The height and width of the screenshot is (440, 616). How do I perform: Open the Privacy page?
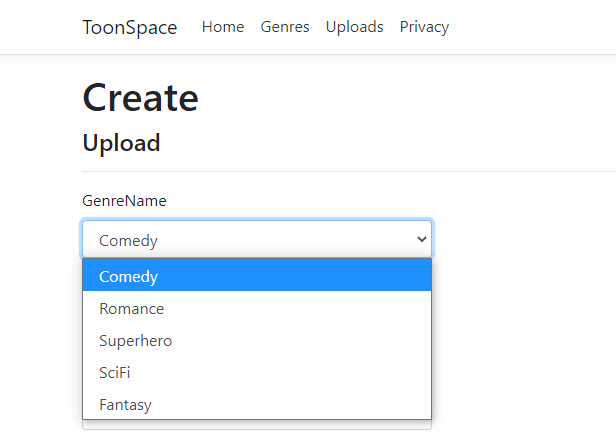click(424, 27)
